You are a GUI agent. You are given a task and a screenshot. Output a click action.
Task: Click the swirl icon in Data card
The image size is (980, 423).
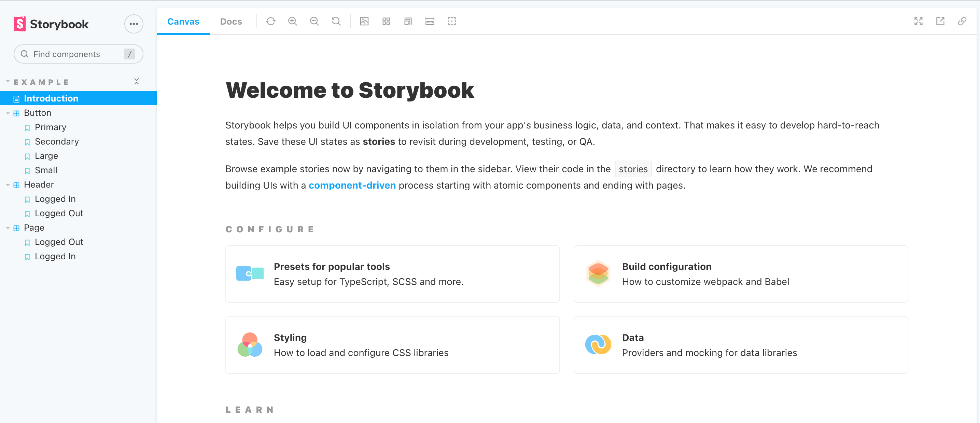598,344
